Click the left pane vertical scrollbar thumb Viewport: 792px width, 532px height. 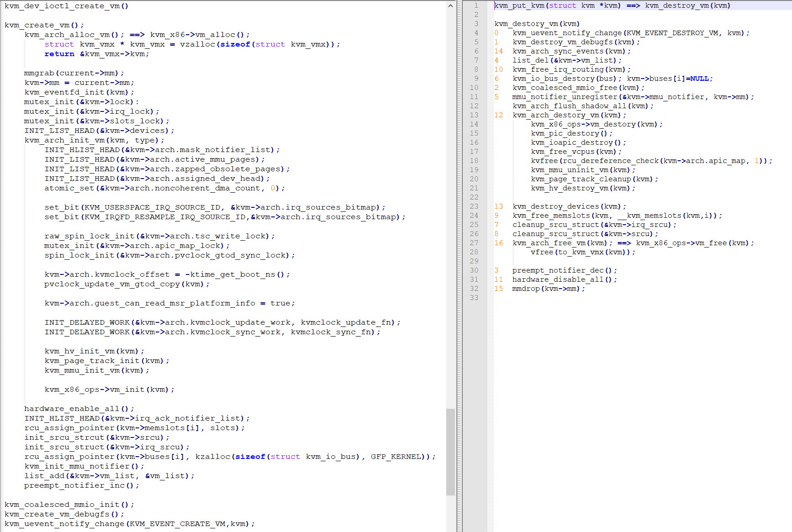click(x=450, y=451)
